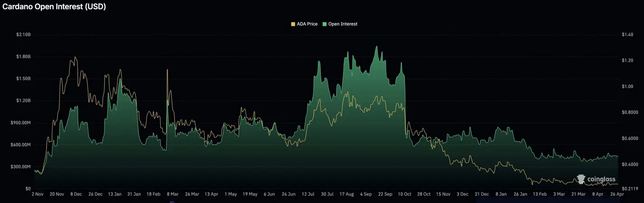The width and height of the screenshot is (644, 203).
Task: Toggle the Open Interest legend entry
Action: click(339, 24)
